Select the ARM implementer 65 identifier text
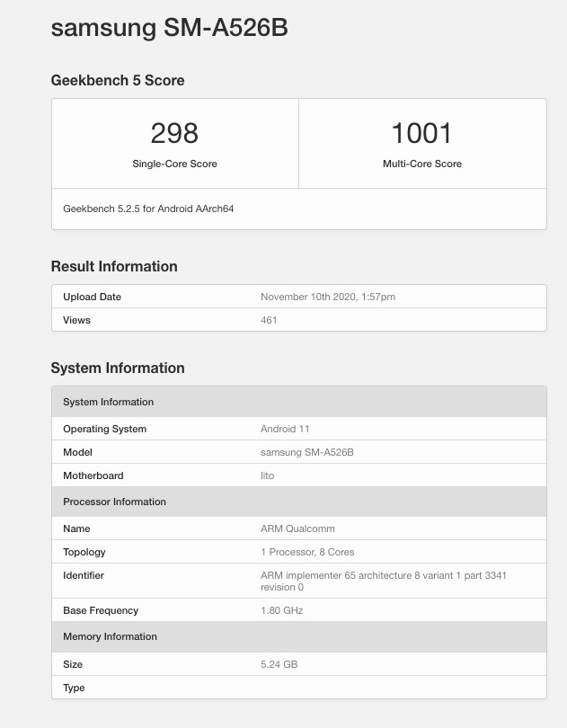The image size is (567, 728). pyautogui.click(x=383, y=581)
